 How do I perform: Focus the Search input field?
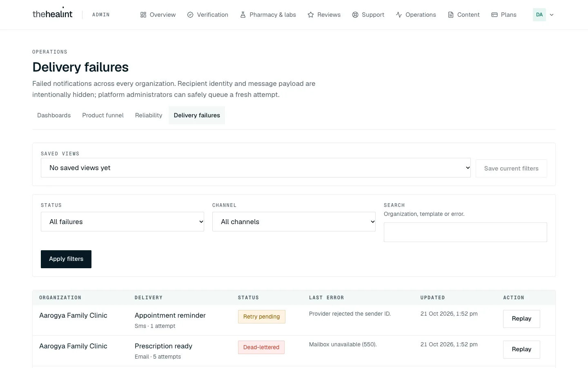click(x=465, y=232)
